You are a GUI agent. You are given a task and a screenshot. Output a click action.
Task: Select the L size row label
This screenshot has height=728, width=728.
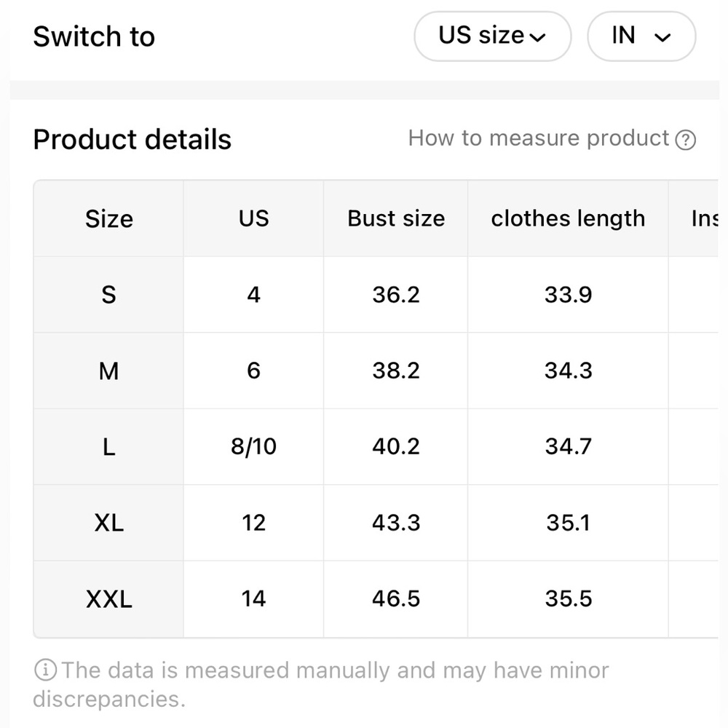coord(108,447)
